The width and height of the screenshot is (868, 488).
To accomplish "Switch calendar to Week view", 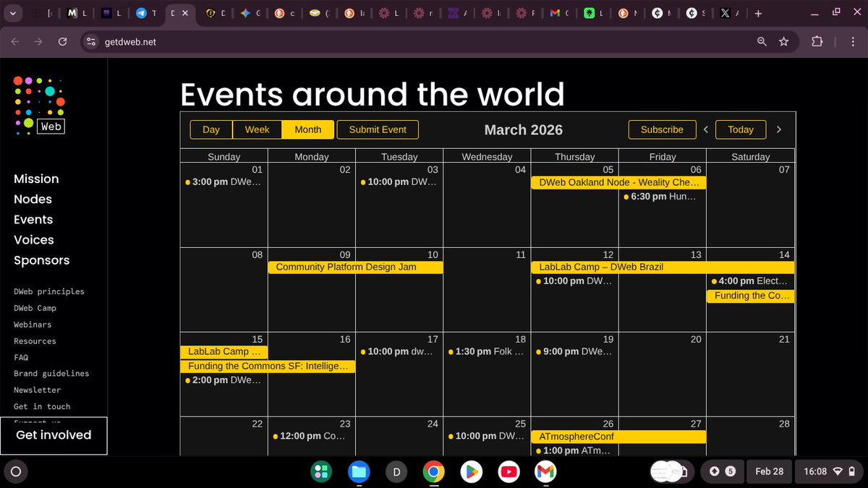I will pos(257,129).
